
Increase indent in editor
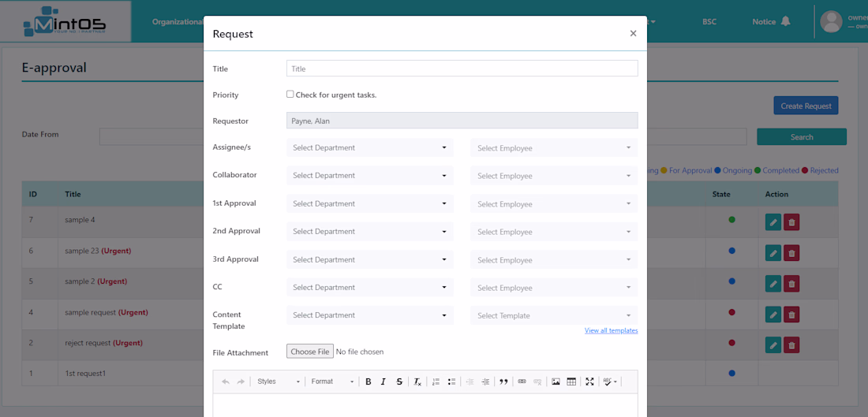coord(485,382)
